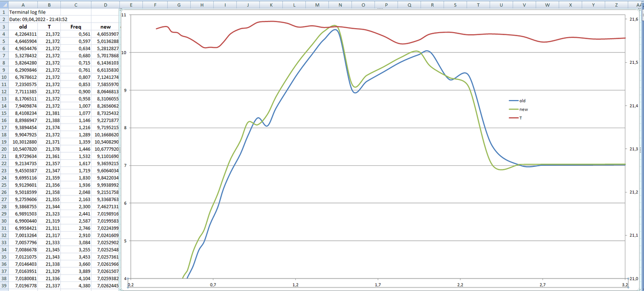Click right axis label 21,6
The height and width of the screenshot is (291, 644).
point(633,19)
